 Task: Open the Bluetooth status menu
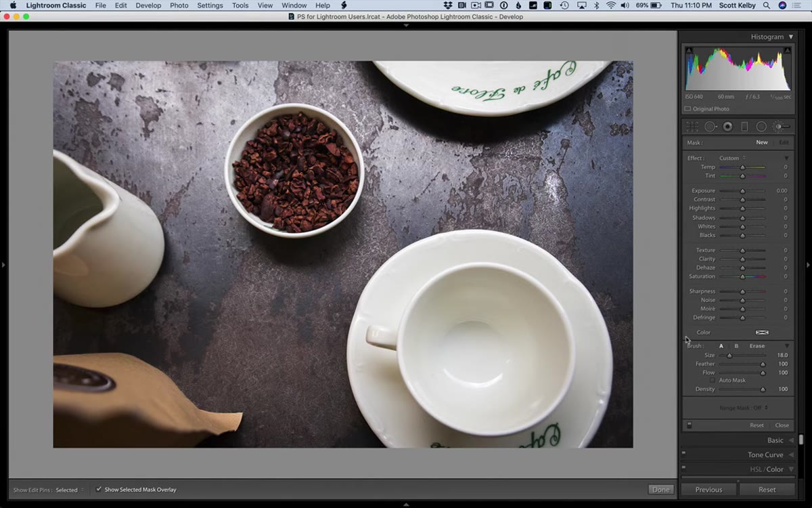[x=596, y=5]
